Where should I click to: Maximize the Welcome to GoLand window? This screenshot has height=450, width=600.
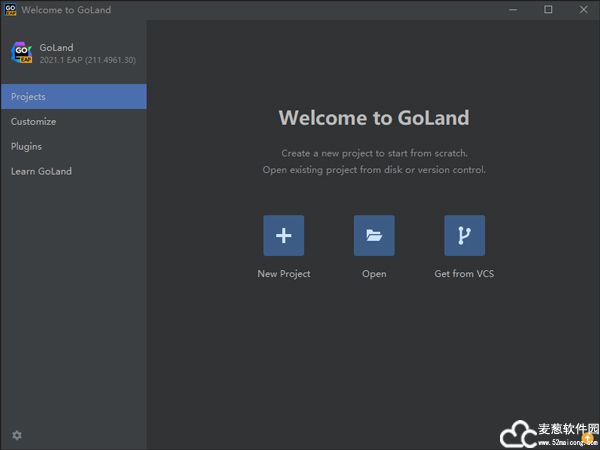click(548, 10)
